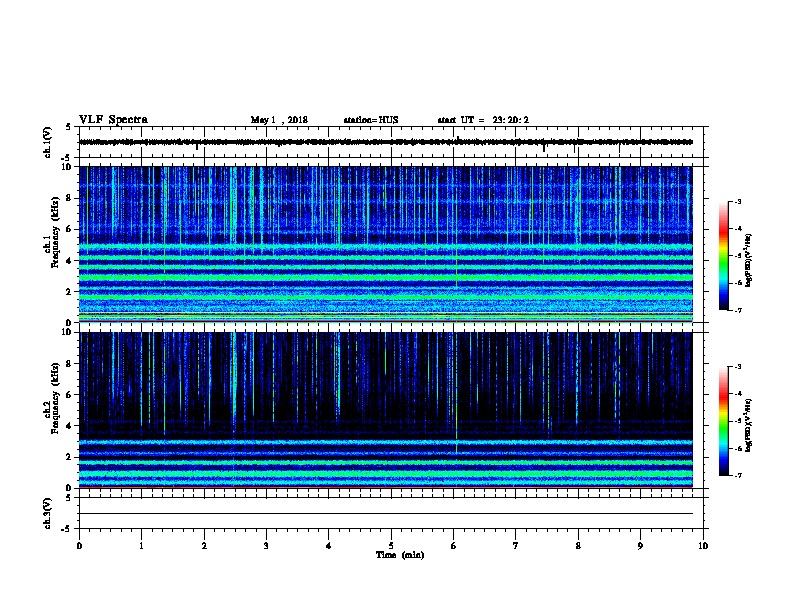Click the 'ch.3(V)' axis label
Image resolution: width=792 pixels, height=612 pixels.
tap(47, 513)
